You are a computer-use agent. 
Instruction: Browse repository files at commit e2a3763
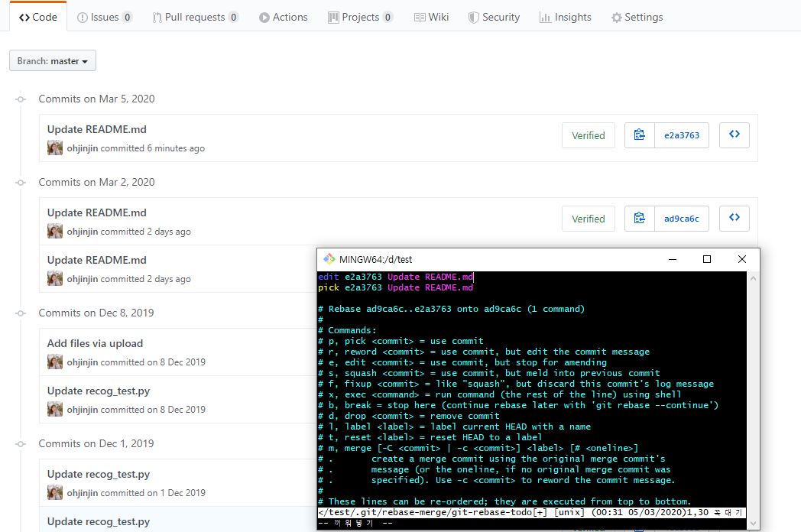point(734,135)
